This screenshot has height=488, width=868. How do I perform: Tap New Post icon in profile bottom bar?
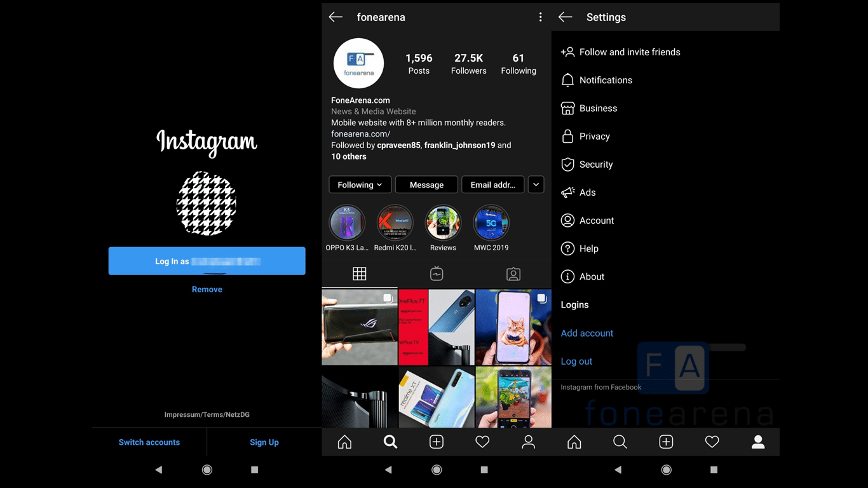click(x=437, y=442)
